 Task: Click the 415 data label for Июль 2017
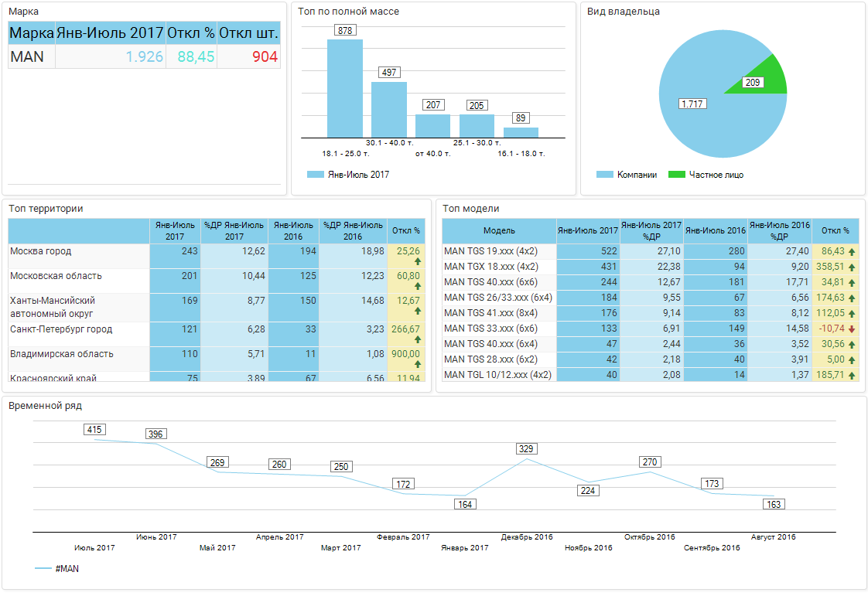click(x=94, y=430)
